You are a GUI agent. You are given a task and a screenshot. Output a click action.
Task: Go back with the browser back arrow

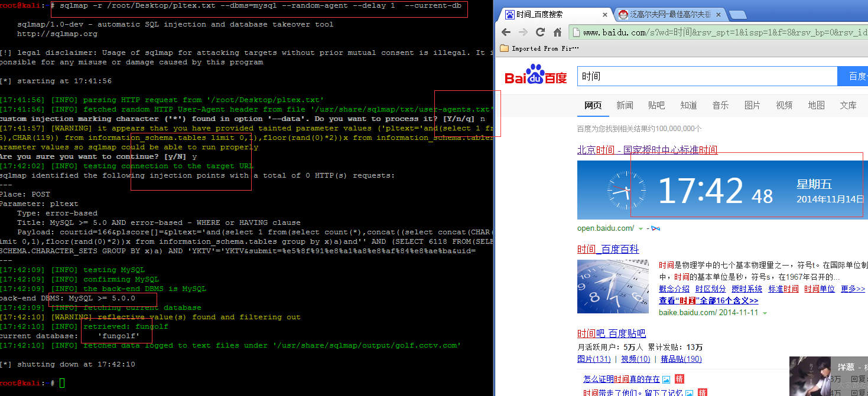pyautogui.click(x=506, y=32)
